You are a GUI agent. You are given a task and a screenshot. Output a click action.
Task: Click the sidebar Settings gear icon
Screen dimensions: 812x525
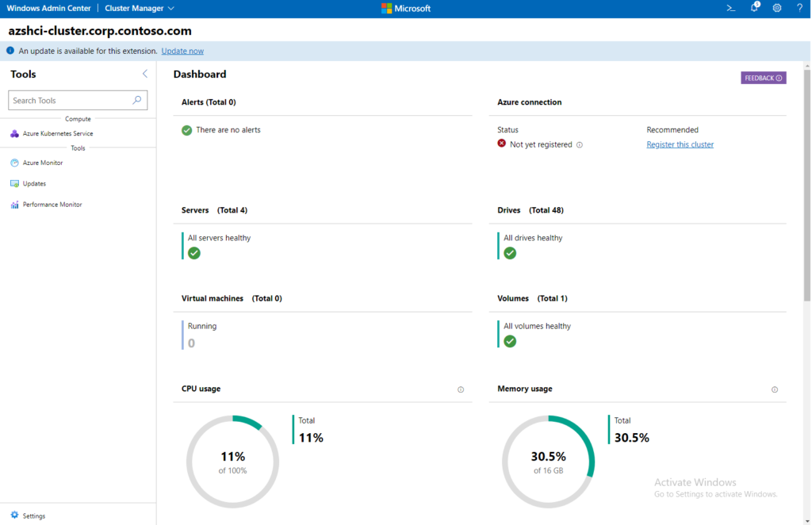pyautogui.click(x=14, y=515)
